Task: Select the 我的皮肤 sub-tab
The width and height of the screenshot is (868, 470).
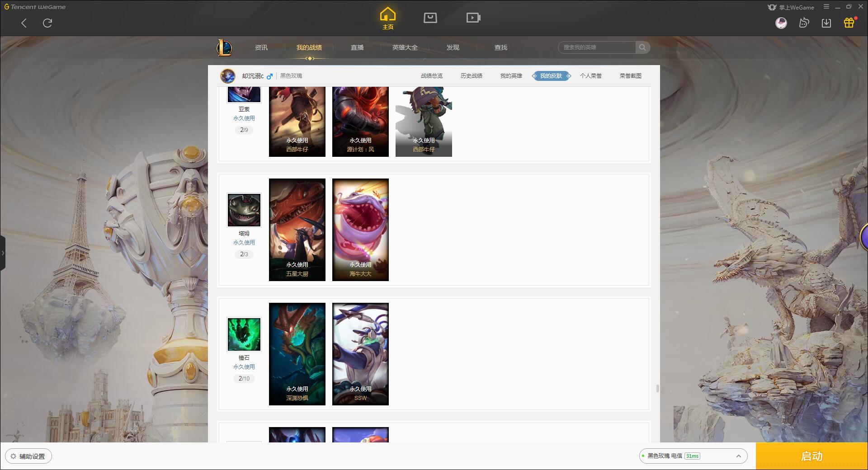Action: point(551,76)
